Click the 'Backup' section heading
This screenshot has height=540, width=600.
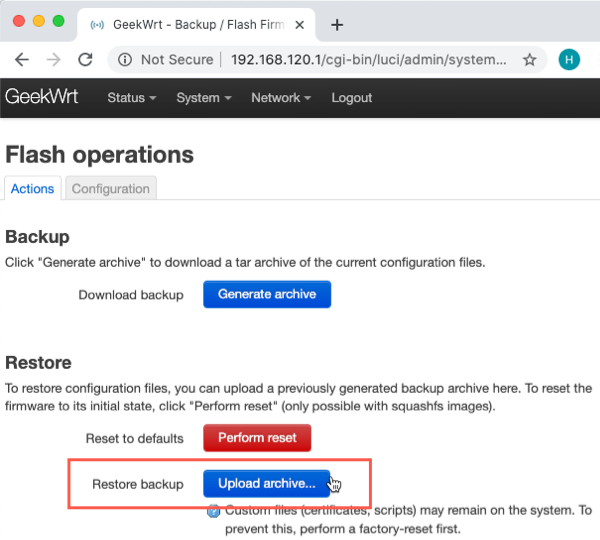tap(37, 237)
